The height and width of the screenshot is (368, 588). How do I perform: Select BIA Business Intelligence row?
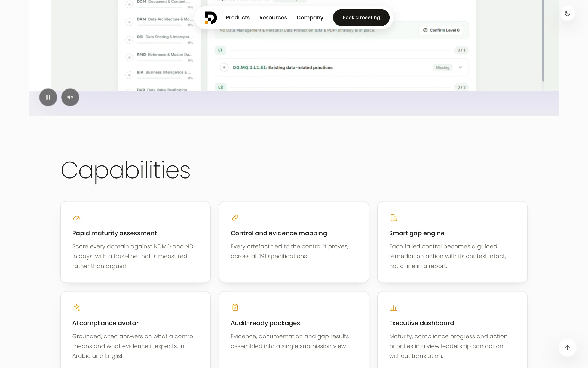coord(159,75)
